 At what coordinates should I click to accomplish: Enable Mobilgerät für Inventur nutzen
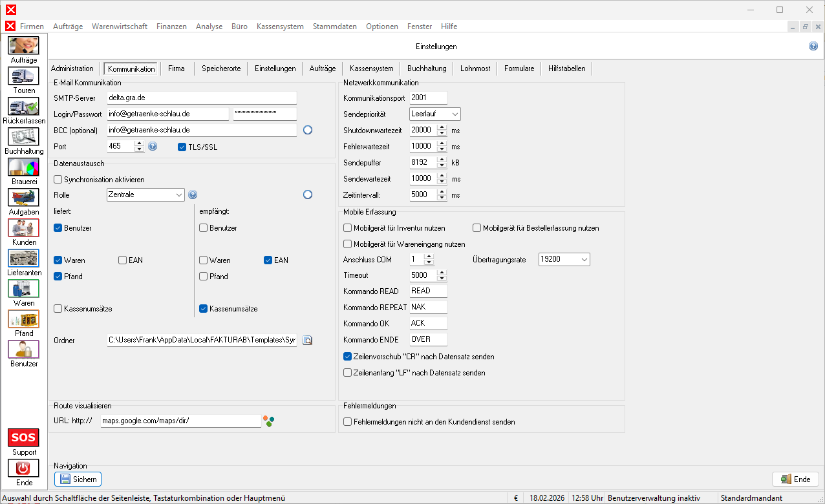pyautogui.click(x=348, y=228)
